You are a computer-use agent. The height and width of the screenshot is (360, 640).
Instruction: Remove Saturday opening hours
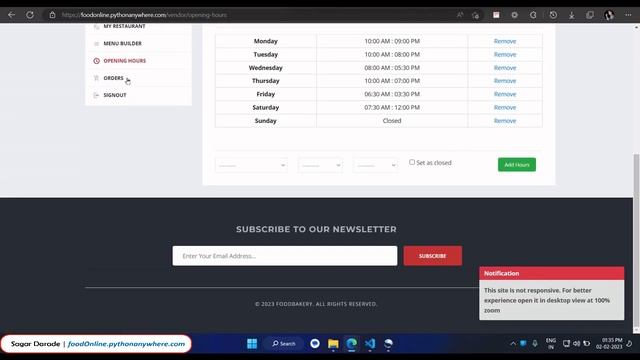tap(505, 107)
